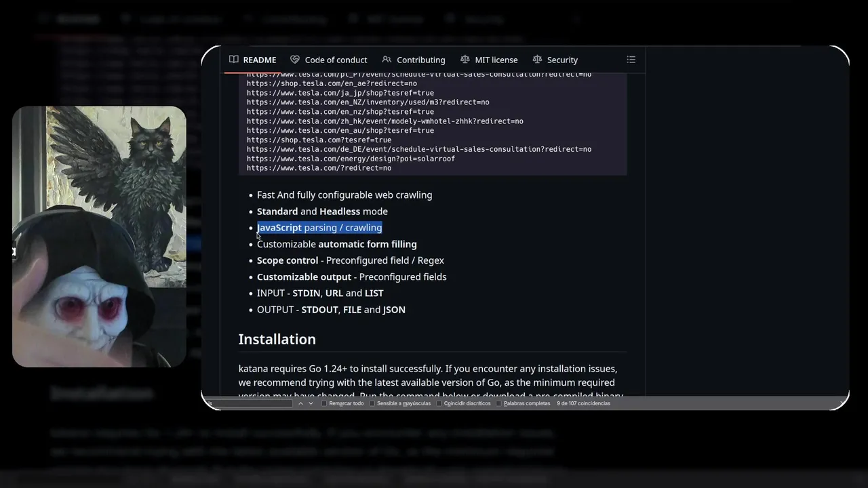The height and width of the screenshot is (488, 868).
Task: Click the Security balance icon
Action: coord(537,60)
